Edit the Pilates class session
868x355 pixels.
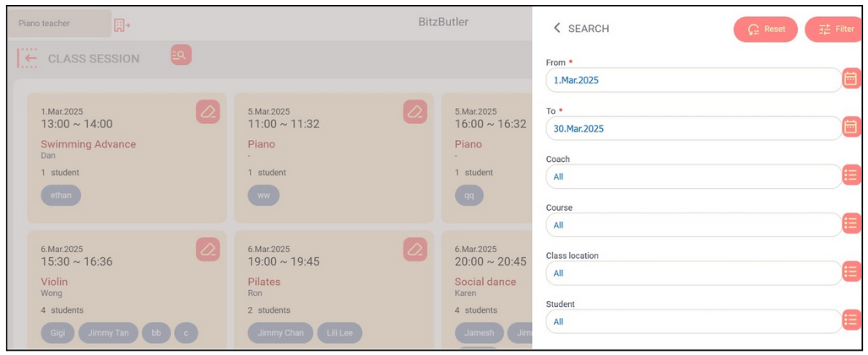pyautogui.click(x=415, y=249)
